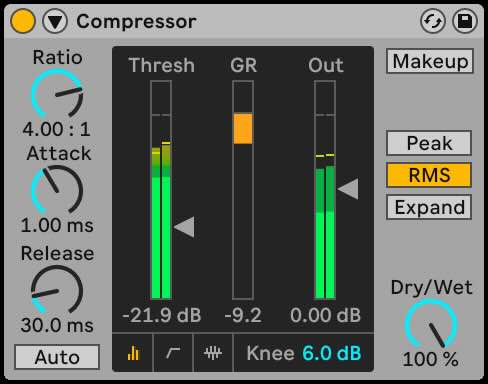Screen dimensions: 488x384
Task: Select Peak envelope mode
Action: point(429,143)
